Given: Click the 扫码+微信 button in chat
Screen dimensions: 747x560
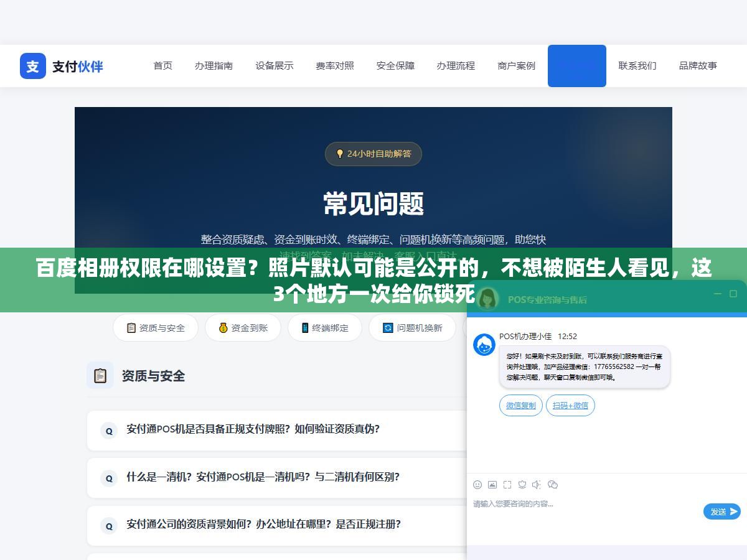Looking at the screenshot, I should (x=570, y=406).
